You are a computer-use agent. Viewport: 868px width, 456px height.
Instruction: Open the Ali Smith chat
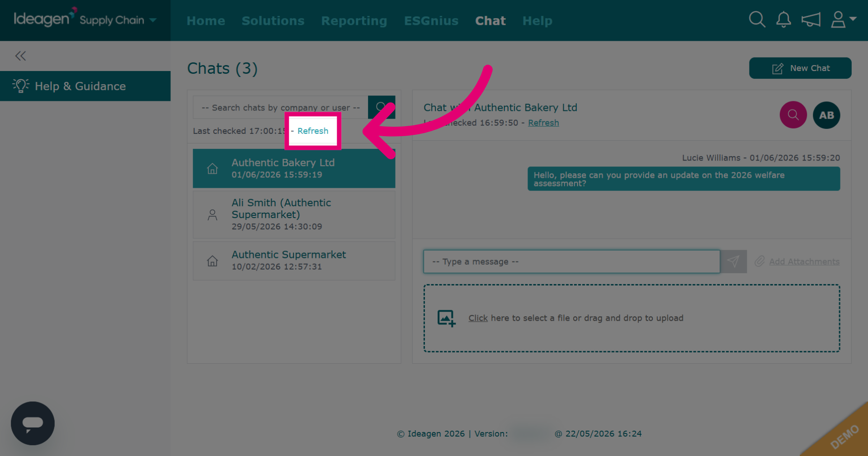point(294,214)
